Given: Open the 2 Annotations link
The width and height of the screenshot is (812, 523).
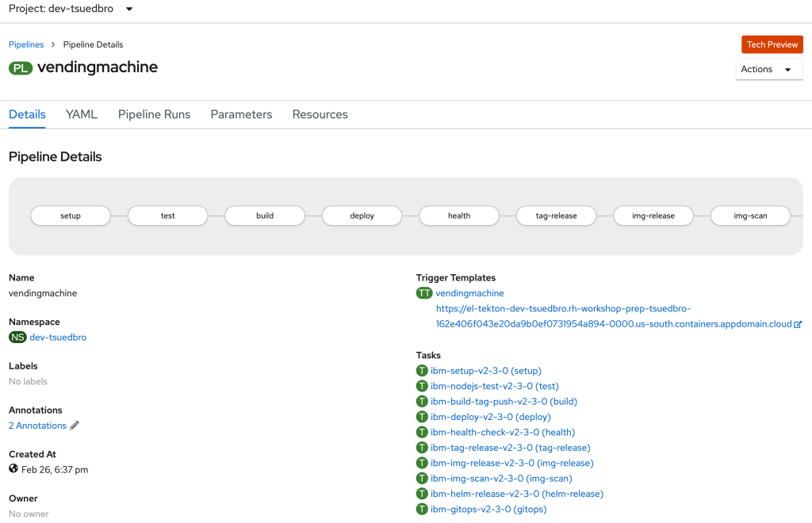Looking at the screenshot, I should click(37, 426).
